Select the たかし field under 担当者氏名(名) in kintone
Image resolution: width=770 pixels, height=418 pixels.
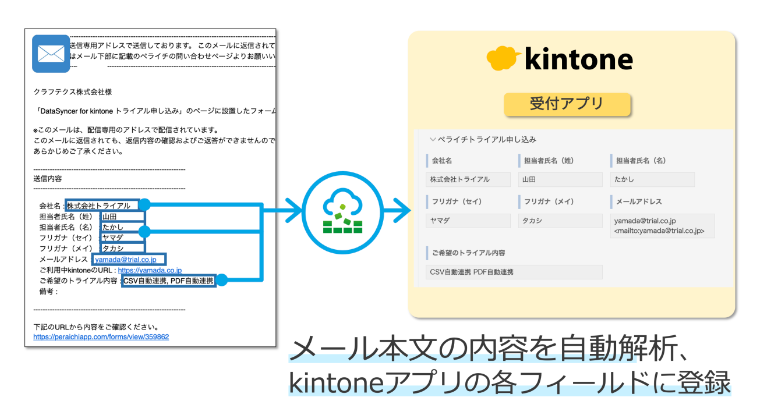tap(652, 179)
